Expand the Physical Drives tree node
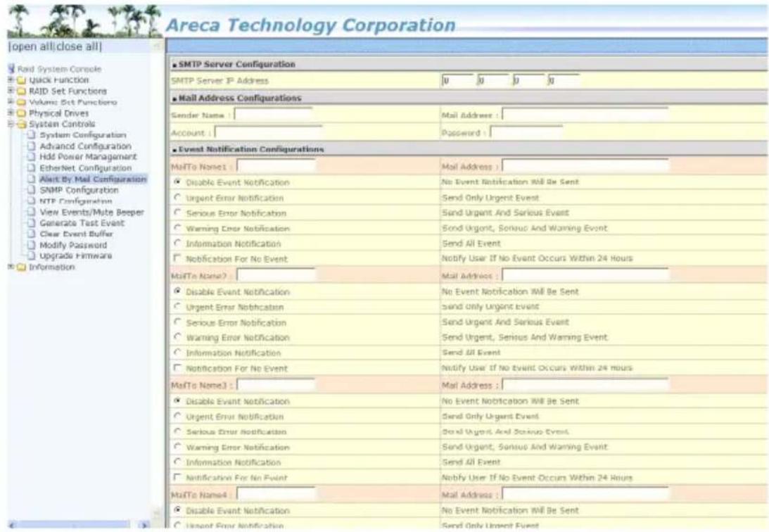The width and height of the screenshot is (769, 532). (11, 113)
